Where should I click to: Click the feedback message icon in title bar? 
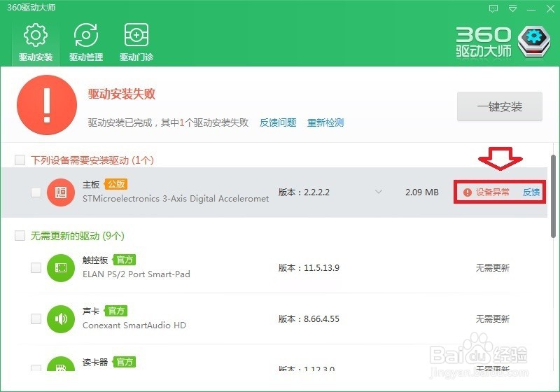493,8
